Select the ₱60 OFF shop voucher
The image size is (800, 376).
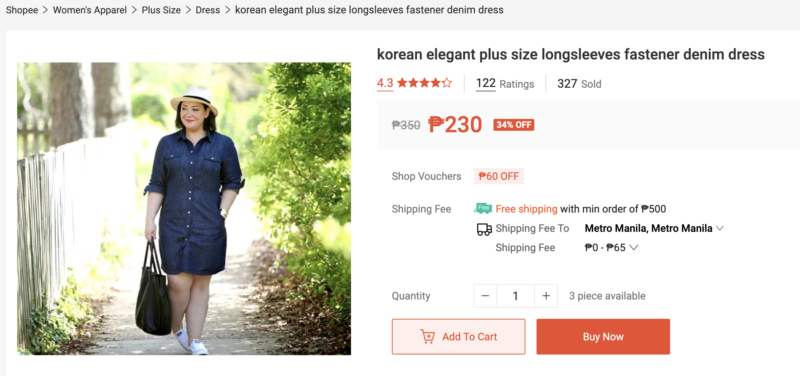(x=499, y=177)
